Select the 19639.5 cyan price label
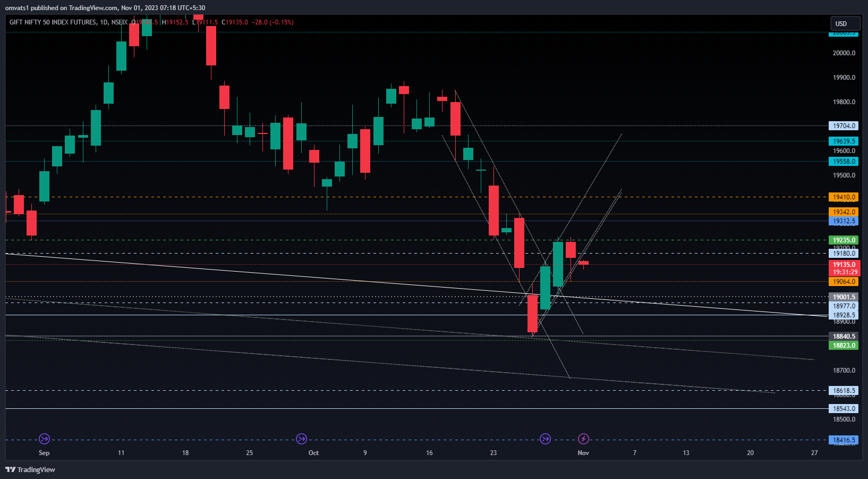The width and height of the screenshot is (868, 479). tap(844, 141)
